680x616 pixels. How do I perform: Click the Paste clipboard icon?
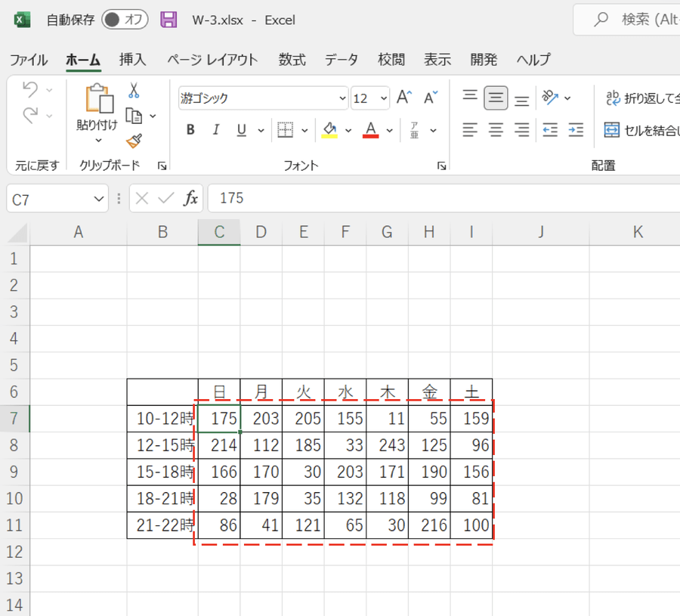coord(98,99)
